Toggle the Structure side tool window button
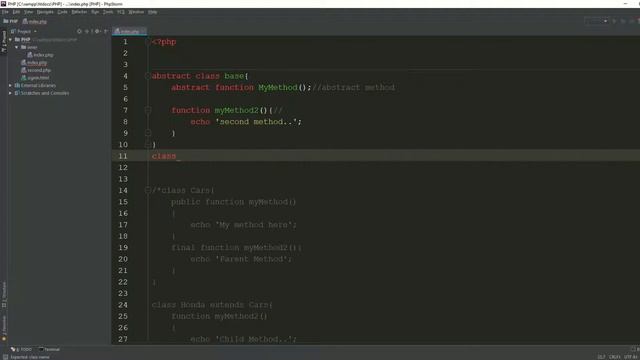640x360 pixels. 4,295
